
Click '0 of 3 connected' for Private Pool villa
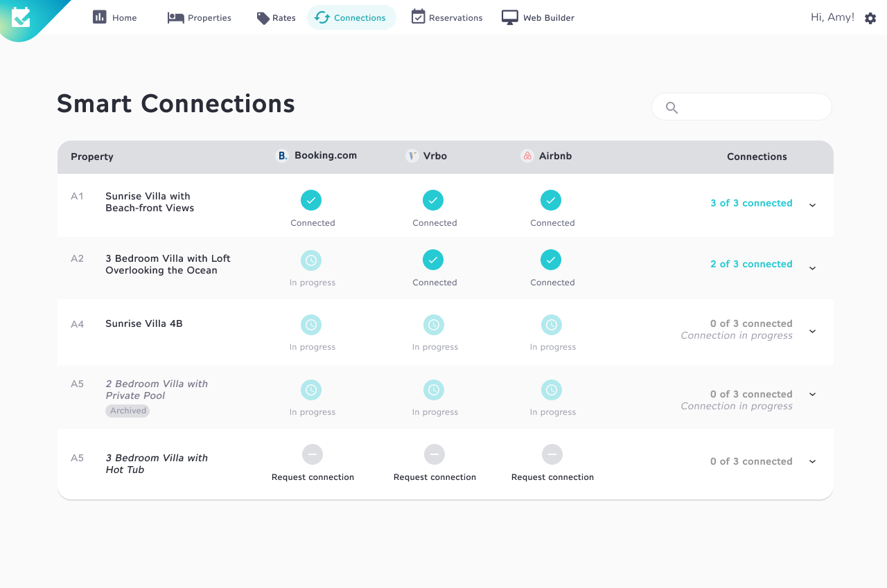tap(751, 394)
